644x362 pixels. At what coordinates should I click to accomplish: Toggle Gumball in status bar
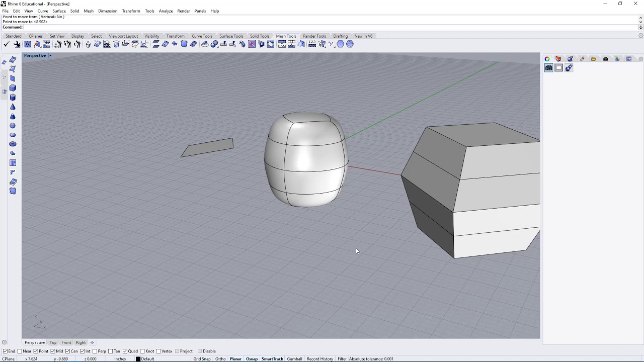pyautogui.click(x=294, y=359)
